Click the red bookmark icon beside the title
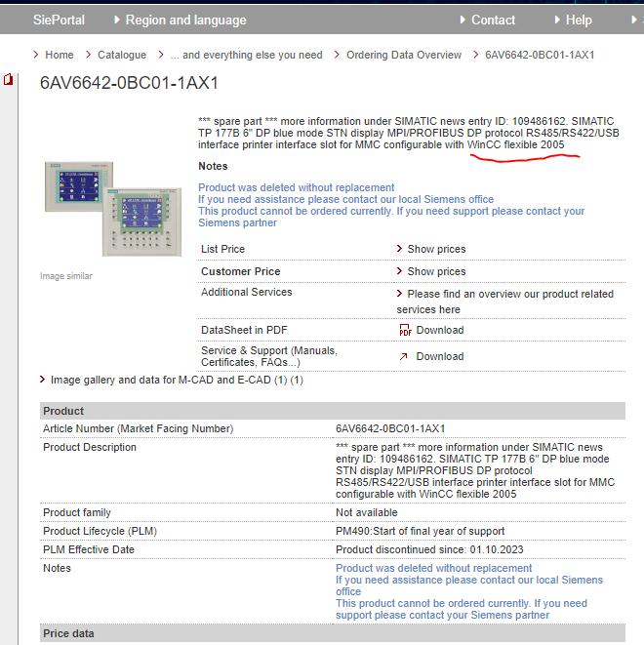644x645 pixels. pyautogui.click(x=8, y=79)
